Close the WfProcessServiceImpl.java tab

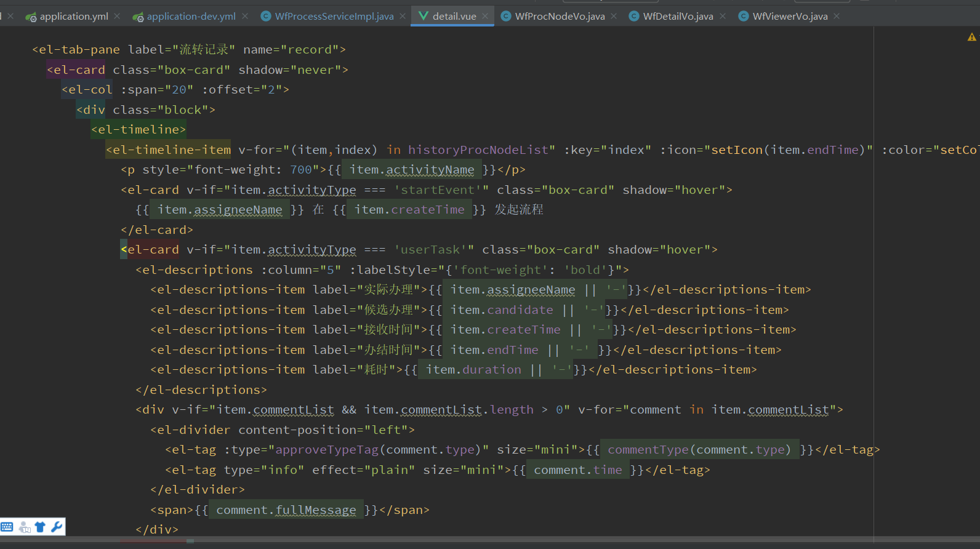click(x=403, y=16)
